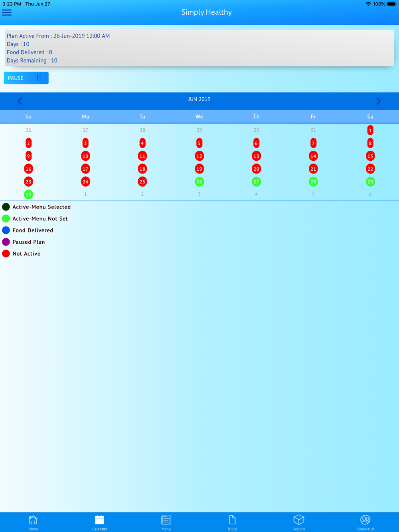Click the Not Active red swatch

[6, 254]
